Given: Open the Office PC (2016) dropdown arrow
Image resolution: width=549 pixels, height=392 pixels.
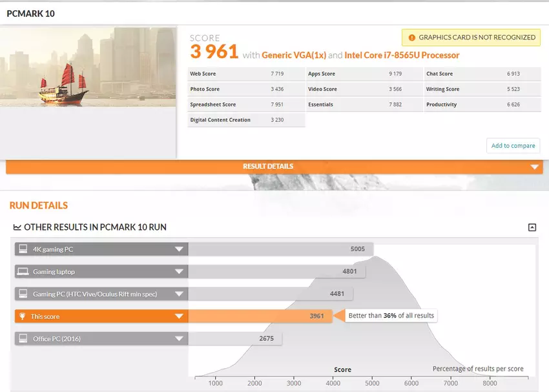Looking at the screenshot, I should coord(179,338).
